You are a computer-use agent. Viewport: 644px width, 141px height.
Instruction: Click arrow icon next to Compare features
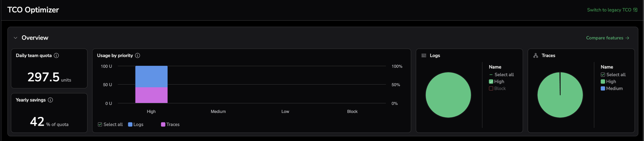tap(627, 38)
